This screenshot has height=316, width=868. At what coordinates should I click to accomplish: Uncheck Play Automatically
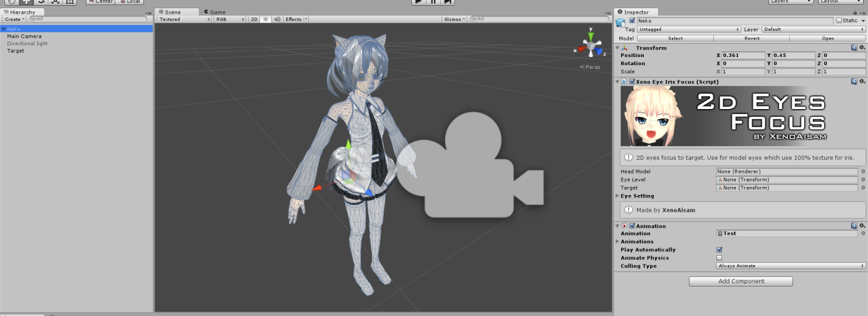[x=719, y=250]
